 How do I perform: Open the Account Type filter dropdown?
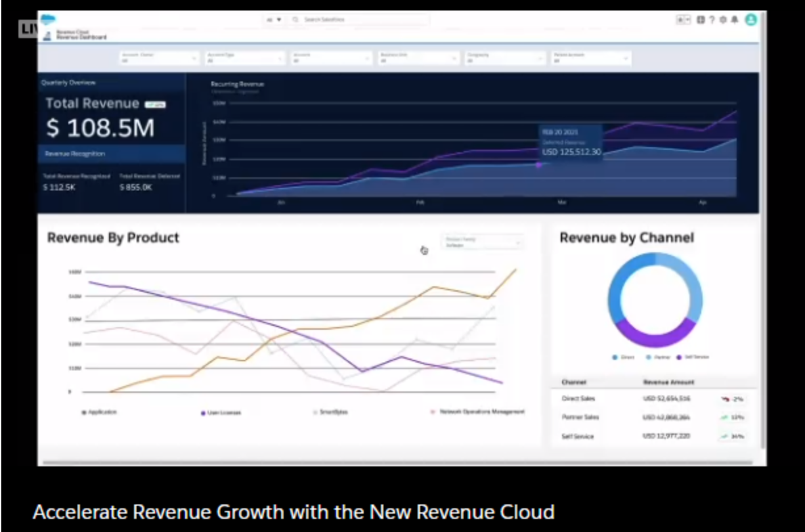[246, 58]
